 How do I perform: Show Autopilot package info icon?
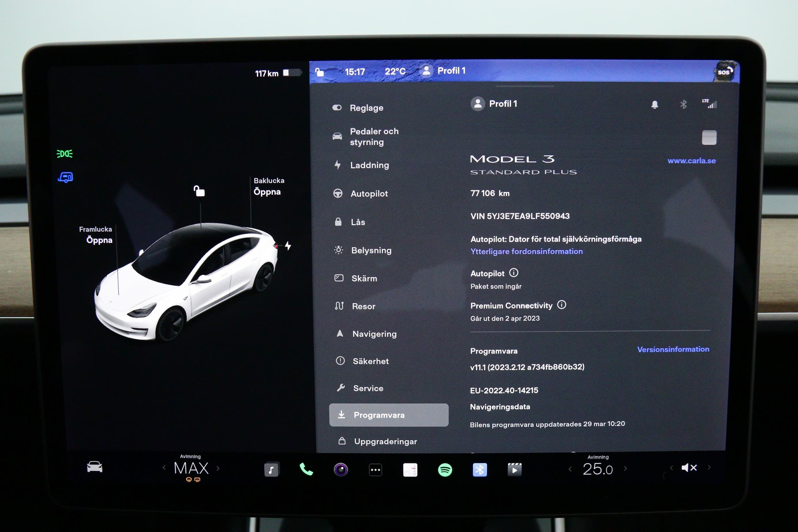(514, 273)
